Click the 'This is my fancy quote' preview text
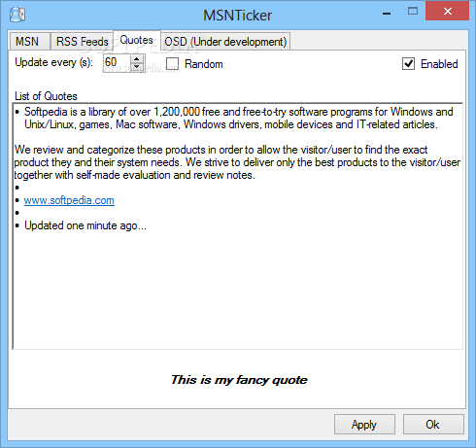This screenshot has width=476, height=448. coord(239,380)
